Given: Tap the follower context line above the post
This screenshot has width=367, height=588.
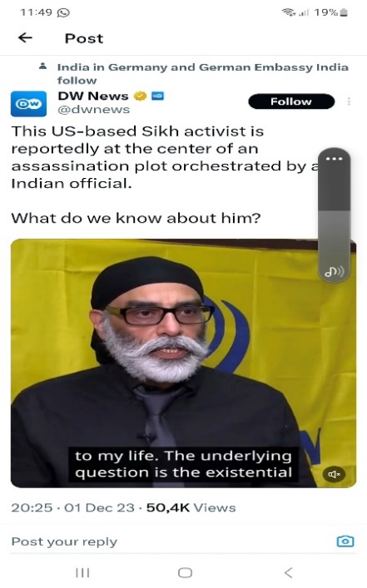Looking at the screenshot, I should pyautogui.click(x=202, y=73).
